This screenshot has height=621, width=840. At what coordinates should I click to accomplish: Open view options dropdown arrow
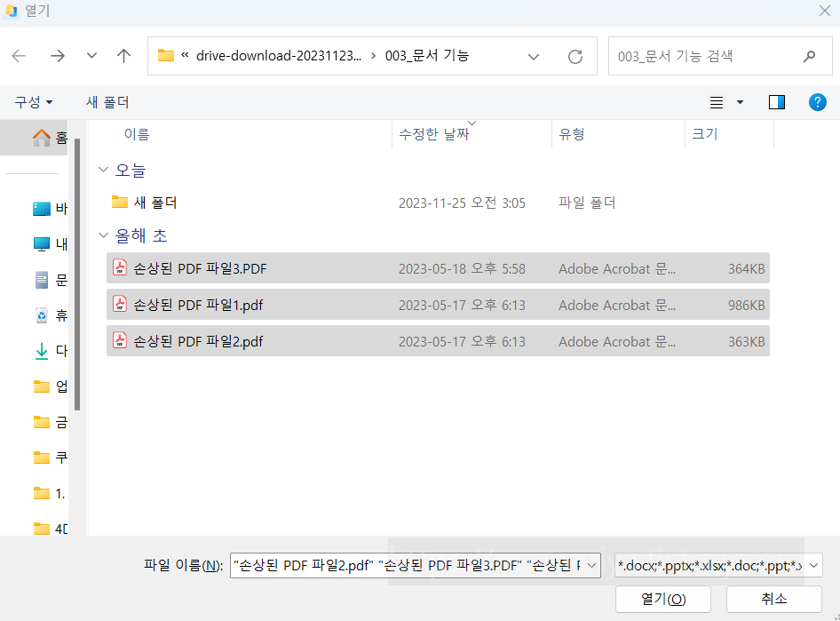click(x=740, y=102)
